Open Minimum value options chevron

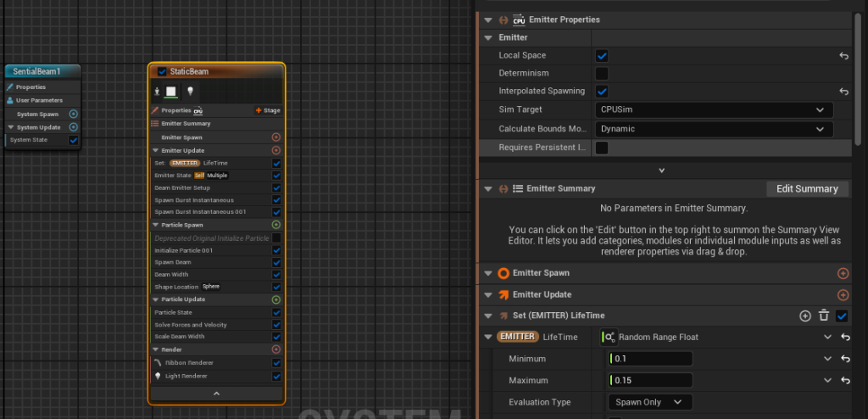pyautogui.click(x=827, y=359)
